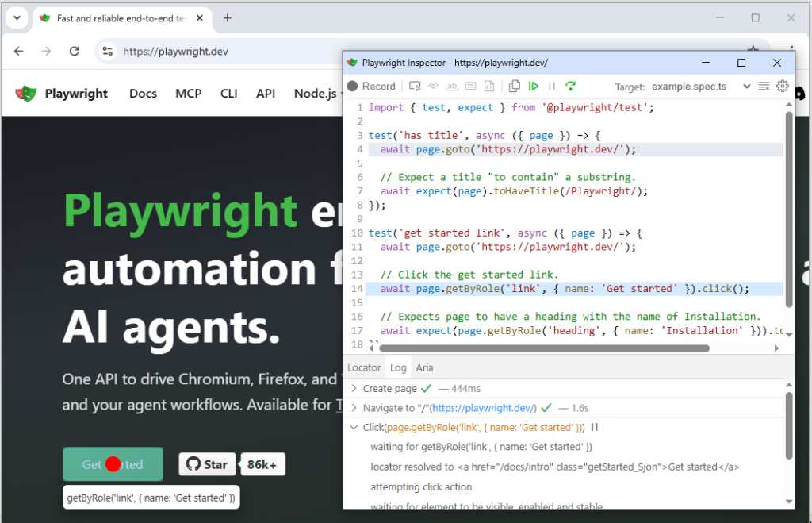Select the Assert text icon
Viewport: 812px width, 523px height.
[452, 86]
